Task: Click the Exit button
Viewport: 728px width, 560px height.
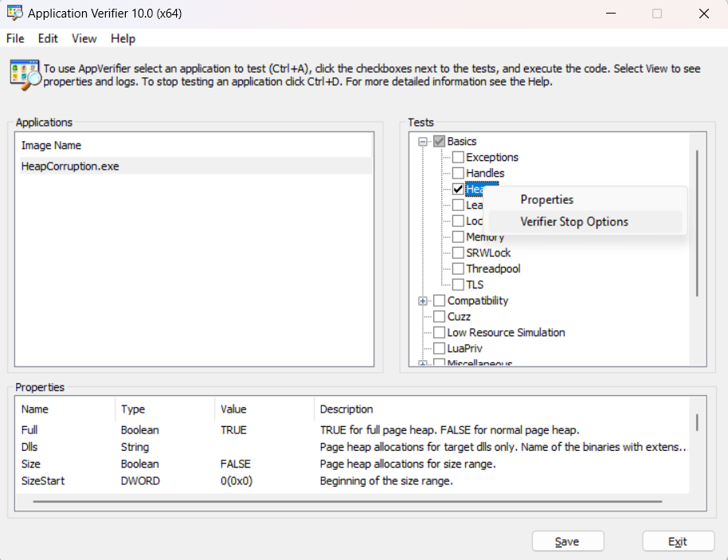Action: [679, 542]
